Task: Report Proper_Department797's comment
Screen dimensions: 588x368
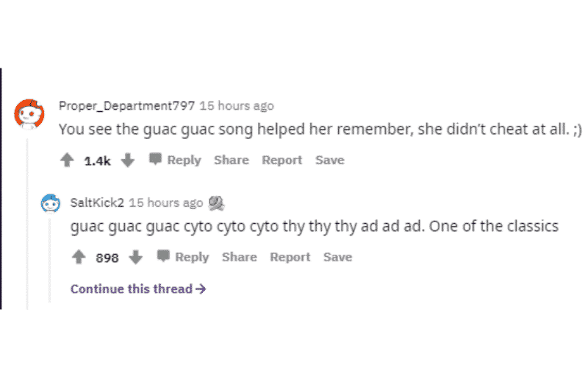Action: point(282,160)
